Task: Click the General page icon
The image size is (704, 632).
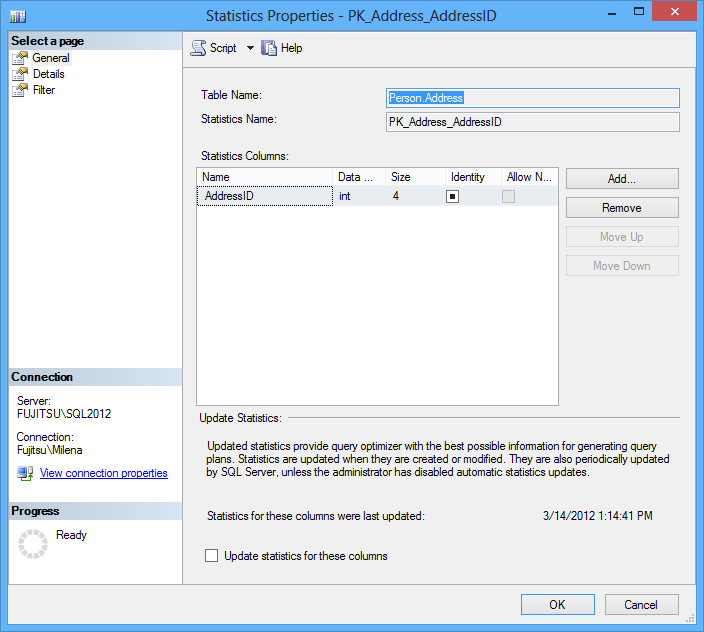Action: point(19,58)
